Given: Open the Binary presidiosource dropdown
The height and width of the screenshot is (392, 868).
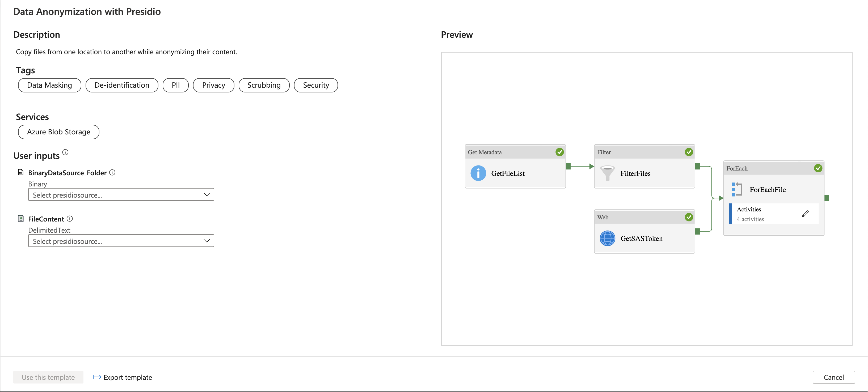Looking at the screenshot, I should click(121, 195).
